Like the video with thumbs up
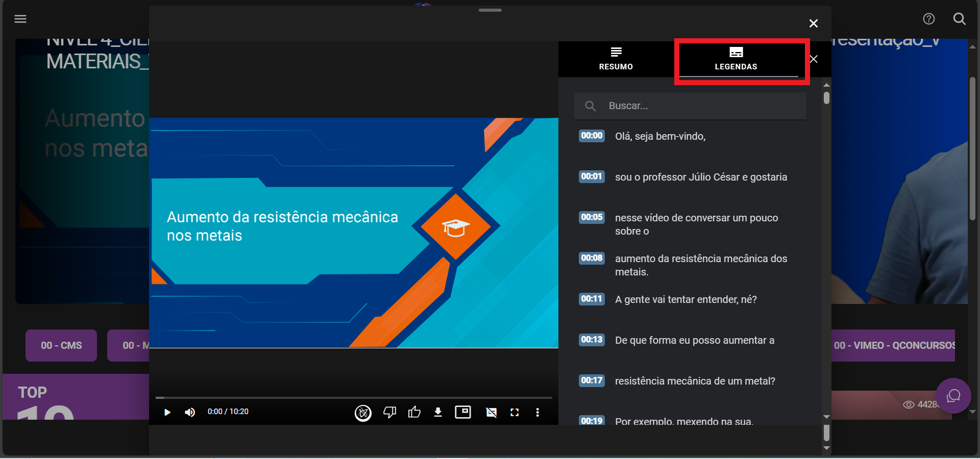 coord(414,412)
